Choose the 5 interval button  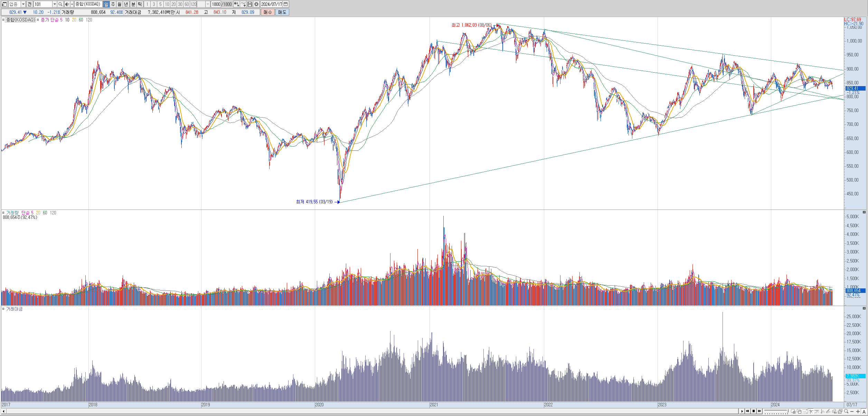point(160,4)
